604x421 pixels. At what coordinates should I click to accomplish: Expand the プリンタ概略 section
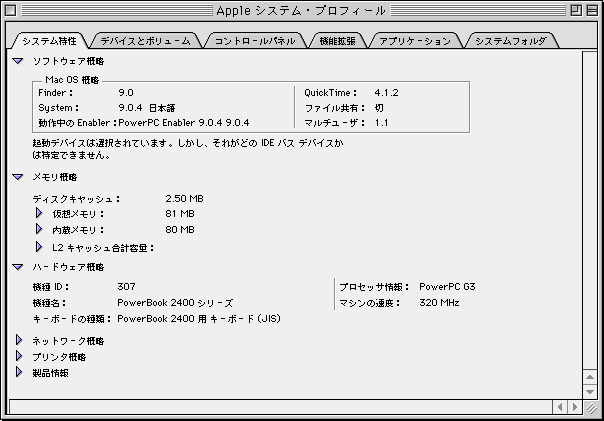(x=19, y=356)
